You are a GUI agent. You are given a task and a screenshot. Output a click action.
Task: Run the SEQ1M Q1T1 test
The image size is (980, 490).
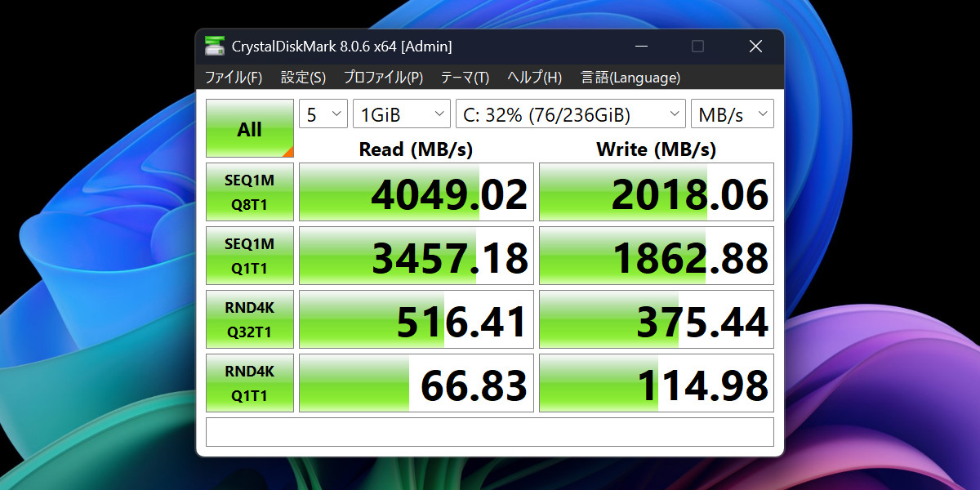tap(249, 255)
